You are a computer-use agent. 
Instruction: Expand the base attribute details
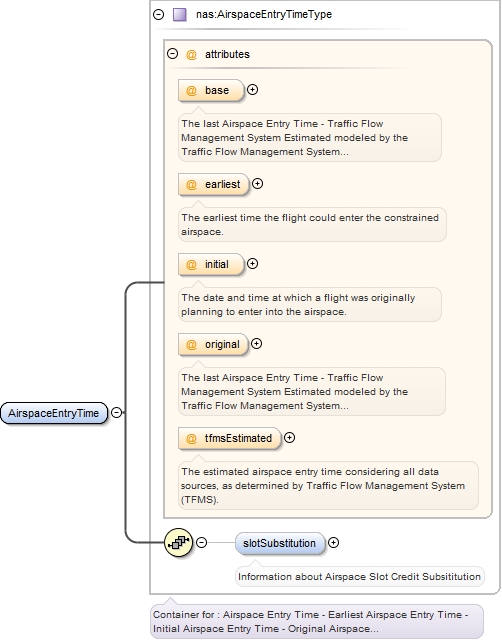pyautogui.click(x=253, y=90)
